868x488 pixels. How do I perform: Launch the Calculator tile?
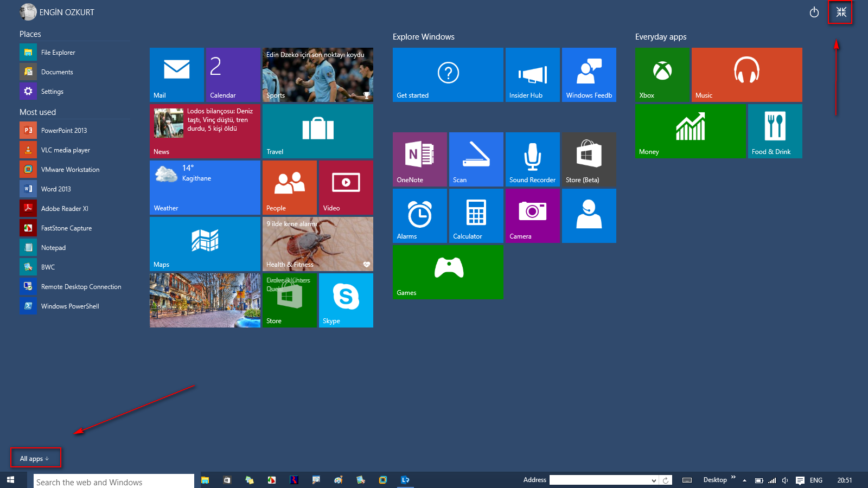coord(476,216)
